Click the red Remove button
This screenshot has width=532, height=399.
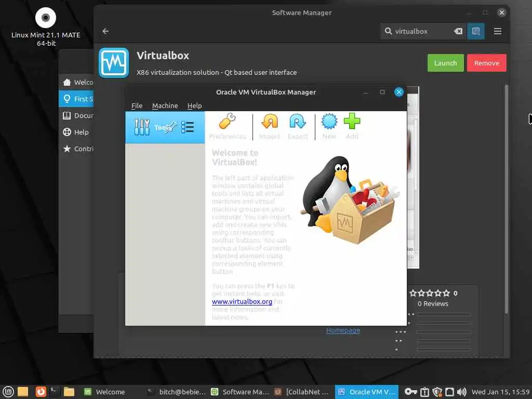point(486,63)
